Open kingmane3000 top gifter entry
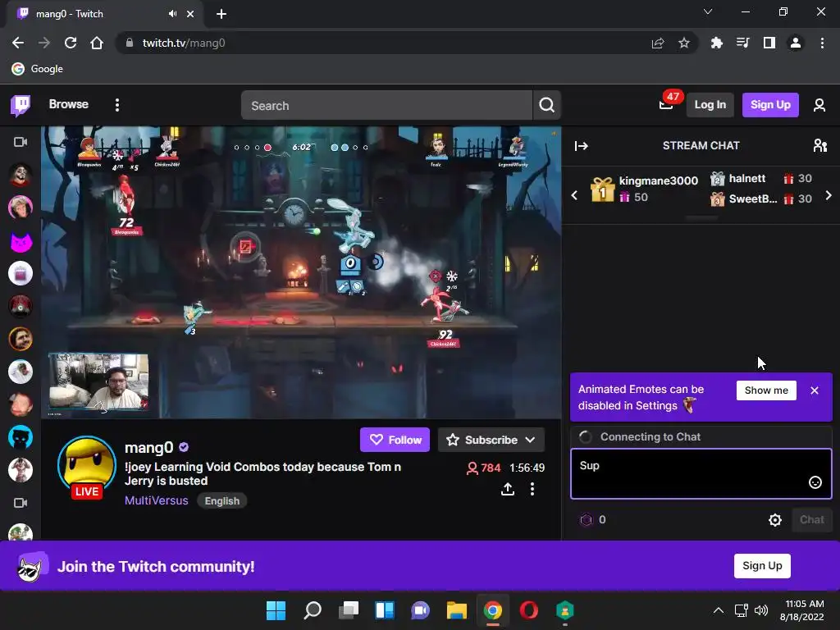 point(645,189)
